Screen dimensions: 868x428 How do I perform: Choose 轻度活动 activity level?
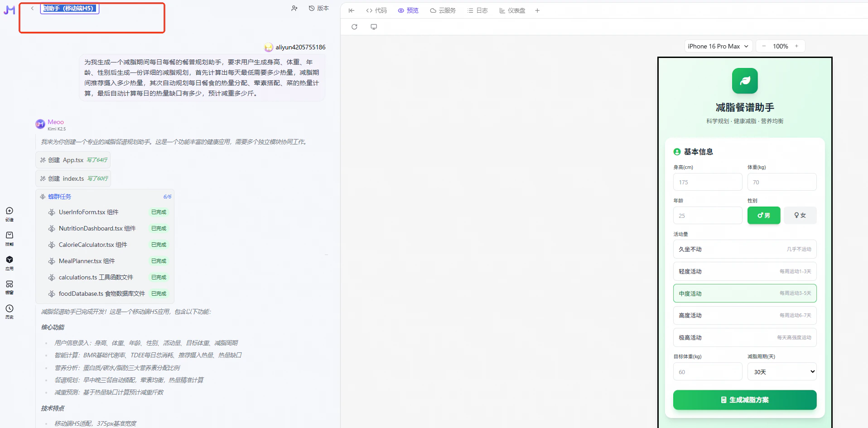745,271
